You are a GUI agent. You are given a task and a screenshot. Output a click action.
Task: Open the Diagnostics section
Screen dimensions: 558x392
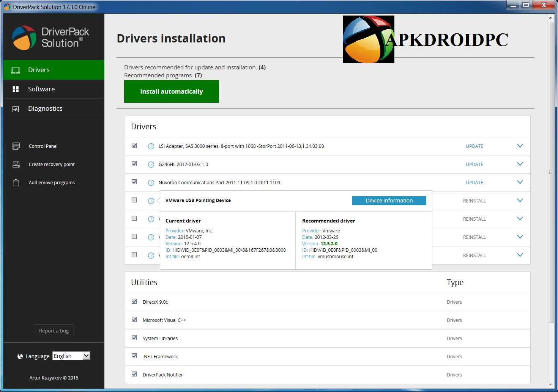(x=54, y=108)
